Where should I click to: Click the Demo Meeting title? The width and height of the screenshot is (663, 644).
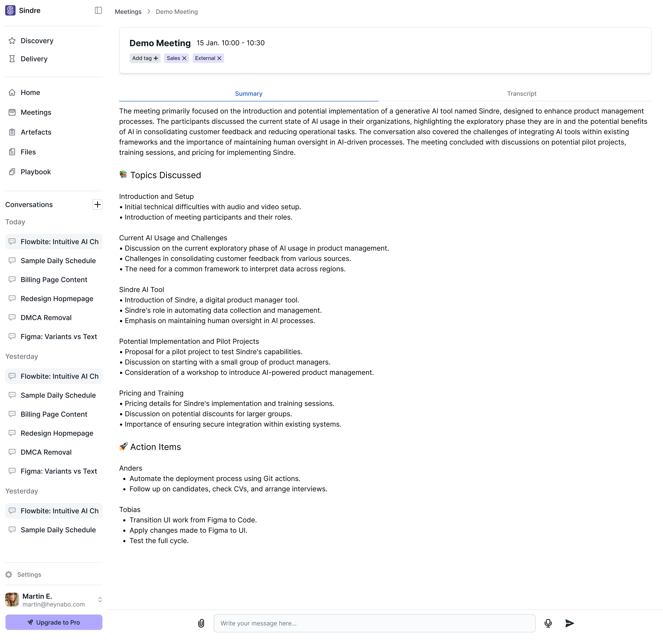coord(160,43)
